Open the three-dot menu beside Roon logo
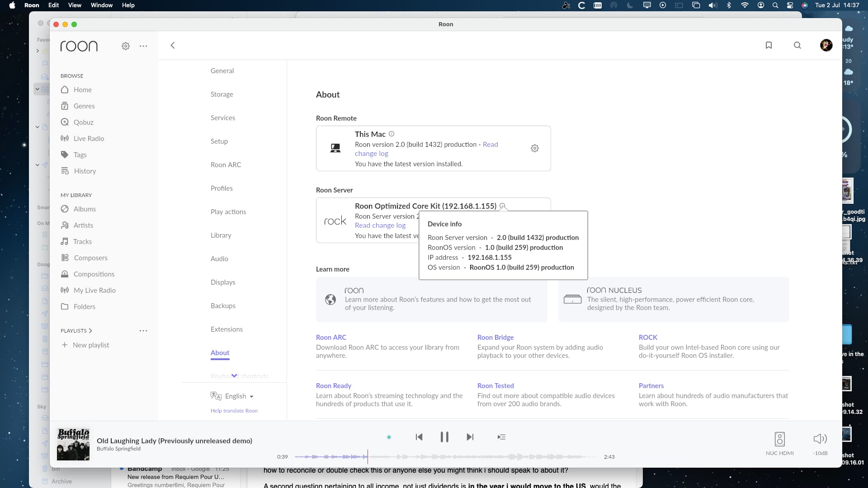 point(143,46)
